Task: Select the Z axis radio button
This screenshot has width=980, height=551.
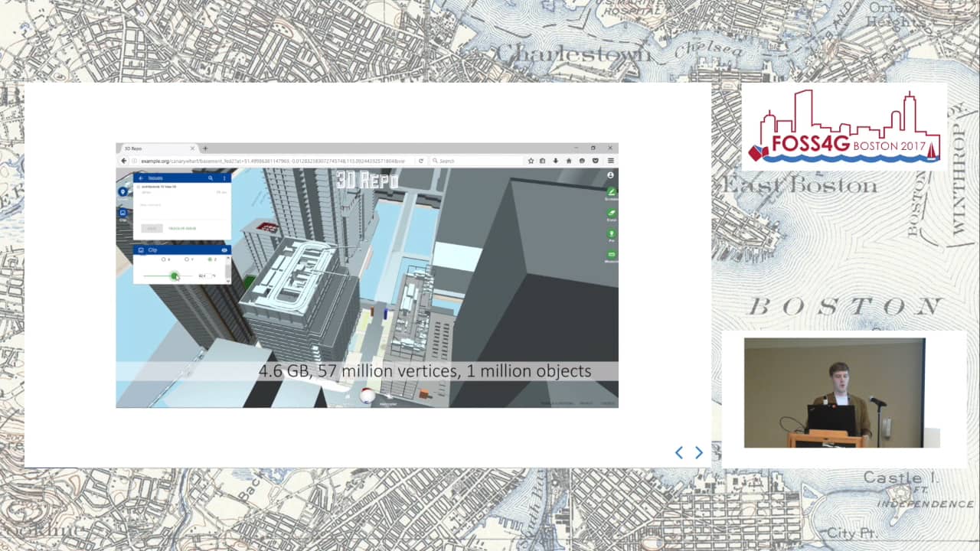Action: (210, 259)
